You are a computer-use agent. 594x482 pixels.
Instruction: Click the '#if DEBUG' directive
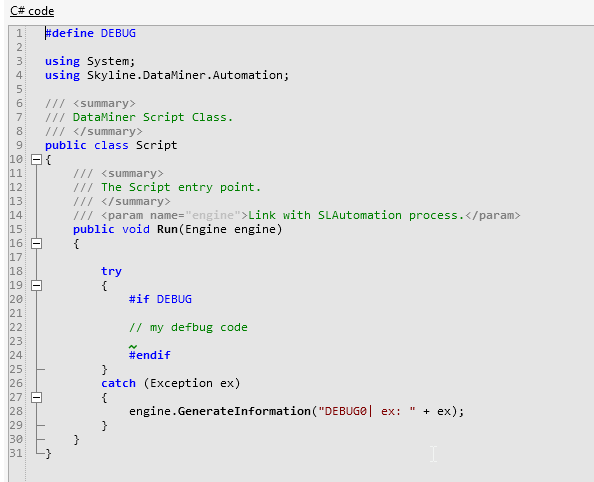160,299
